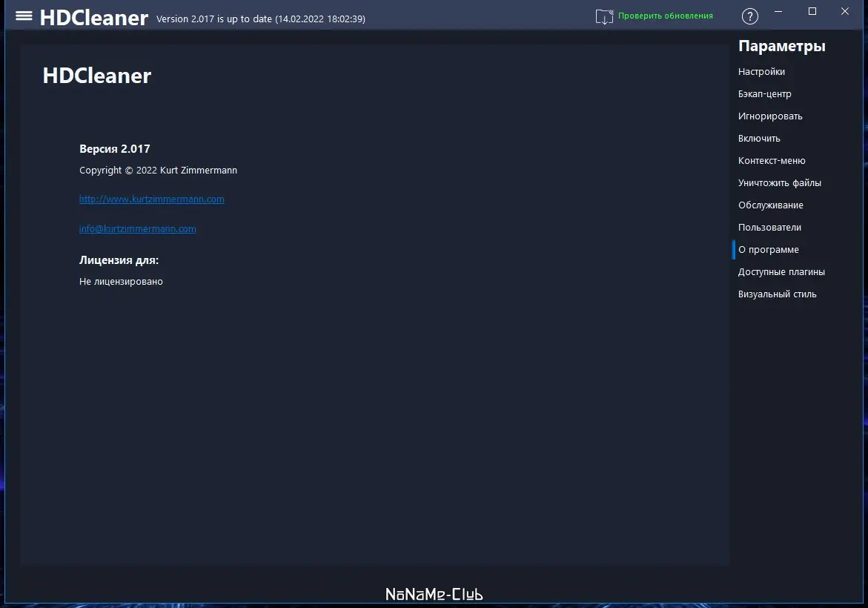The image size is (868, 608).
Task: Open the Настройки settings page
Action: (x=761, y=71)
